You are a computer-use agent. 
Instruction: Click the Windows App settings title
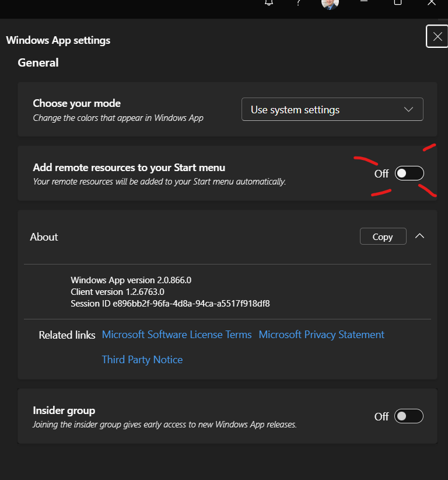tap(58, 40)
